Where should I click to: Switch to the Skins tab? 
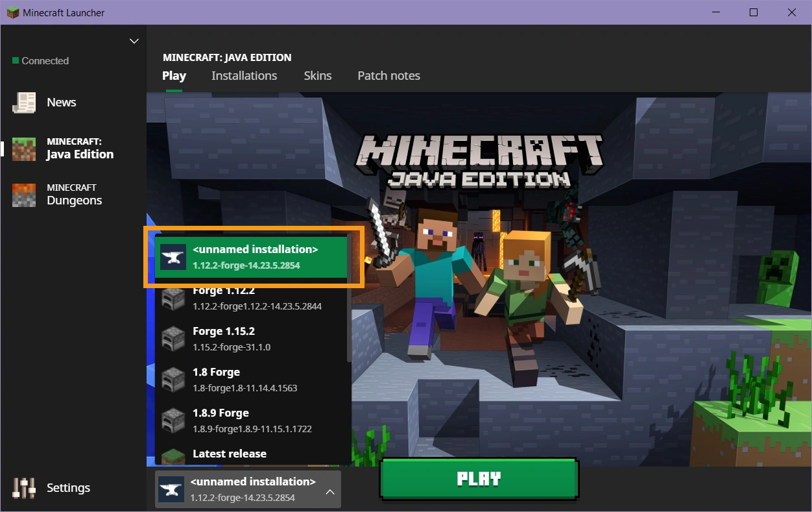[318, 76]
